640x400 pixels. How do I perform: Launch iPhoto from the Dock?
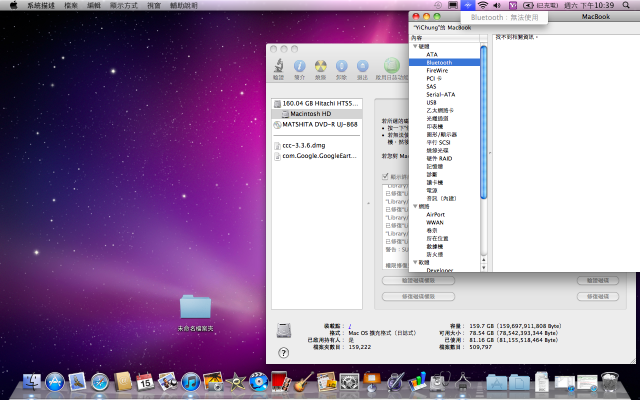pyautogui.click(x=213, y=382)
